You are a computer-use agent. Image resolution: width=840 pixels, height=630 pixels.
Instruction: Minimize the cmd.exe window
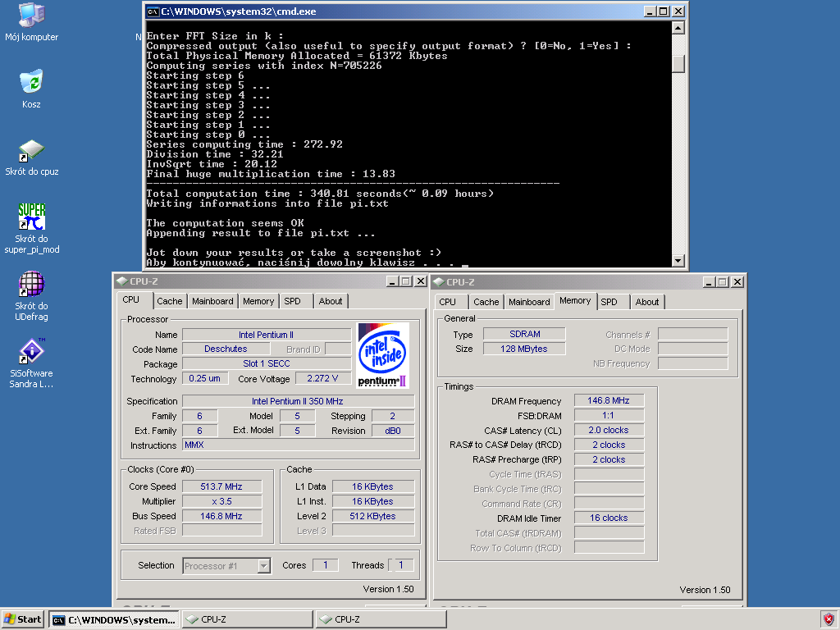(x=650, y=11)
